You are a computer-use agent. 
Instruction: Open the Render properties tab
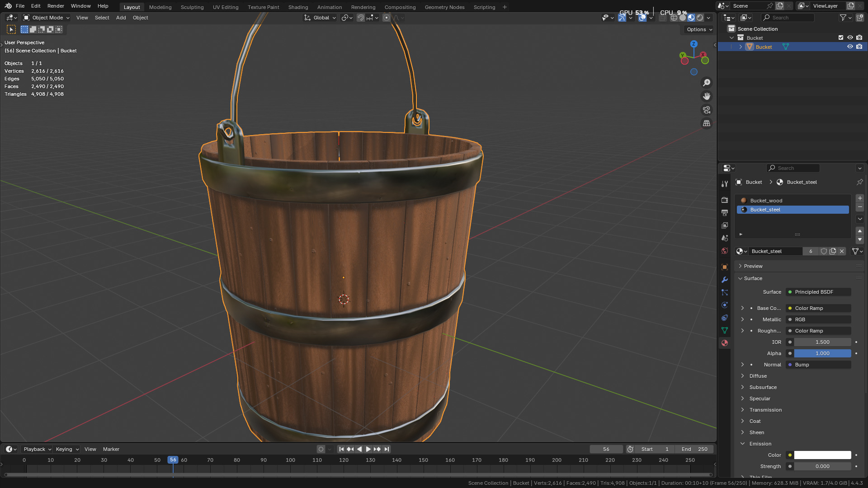pos(725,200)
